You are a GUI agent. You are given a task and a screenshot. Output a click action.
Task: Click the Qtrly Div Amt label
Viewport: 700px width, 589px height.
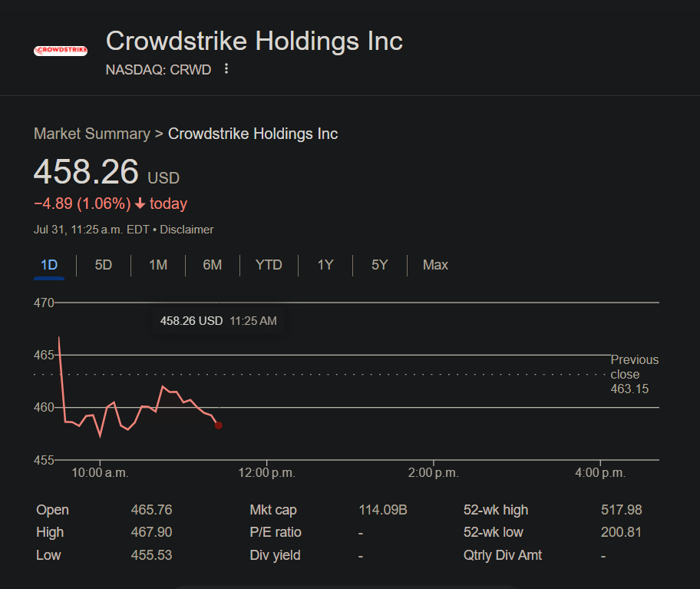503,555
